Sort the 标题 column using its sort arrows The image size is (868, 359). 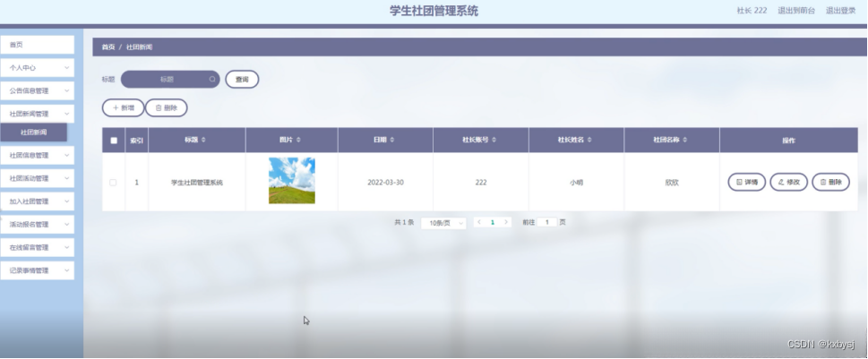click(x=203, y=140)
